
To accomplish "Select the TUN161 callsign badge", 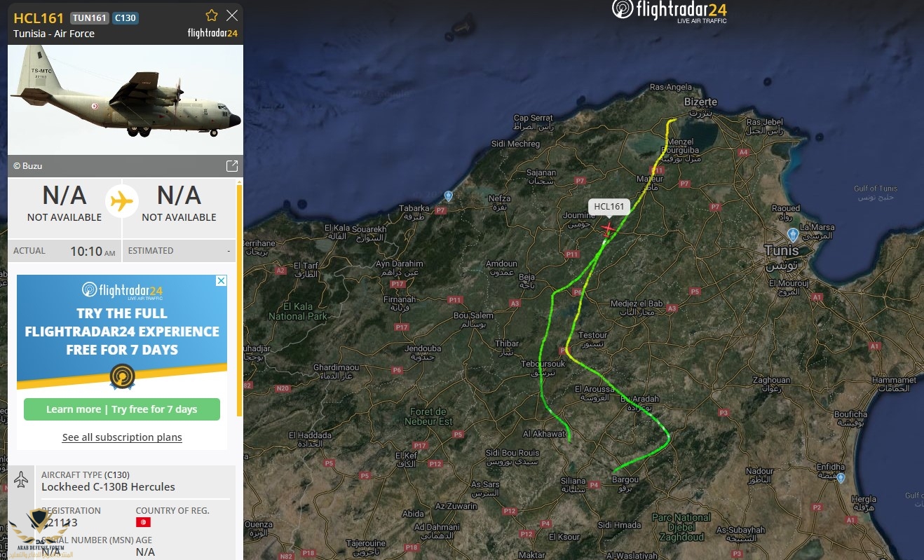I will [x=90, y=18].
